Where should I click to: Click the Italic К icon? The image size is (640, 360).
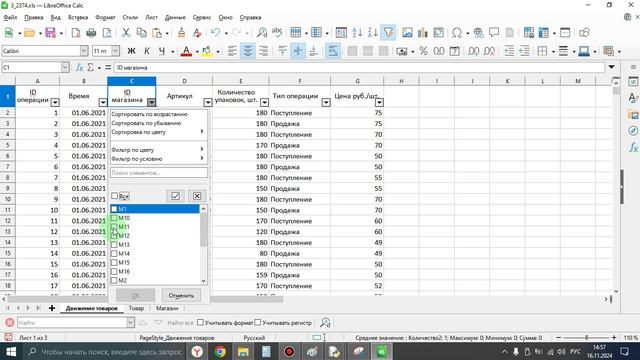[x=147, y=51]
